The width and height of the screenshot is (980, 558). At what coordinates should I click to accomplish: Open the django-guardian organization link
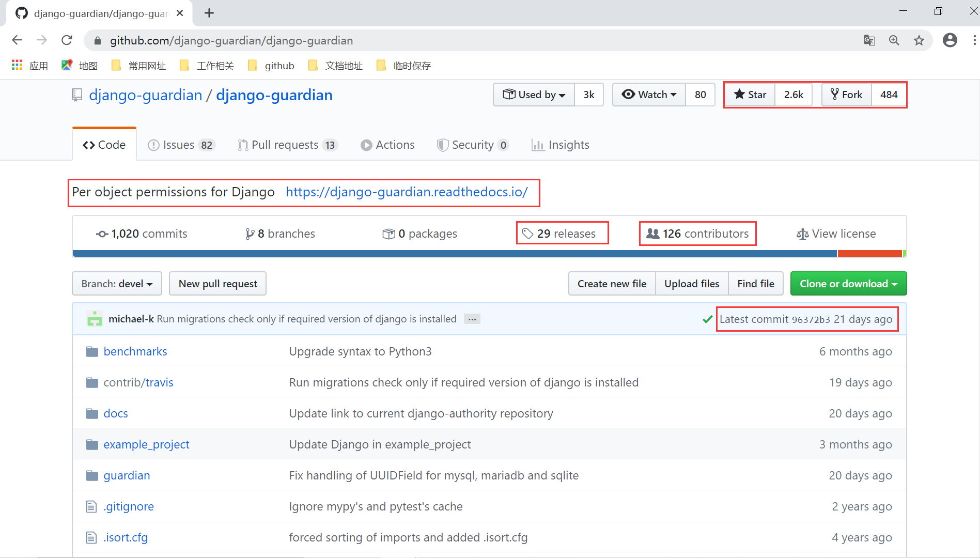point(145,95)
